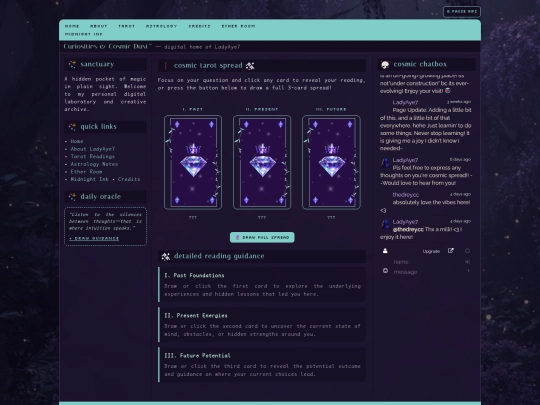
Task: Open Credits quick link
Action: (129, 179)
